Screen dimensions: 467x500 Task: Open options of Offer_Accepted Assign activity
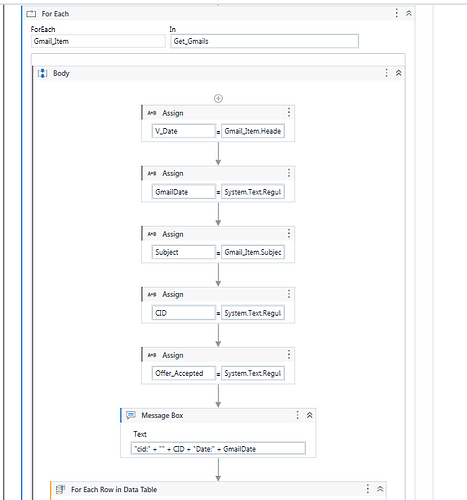pos(289,355)
